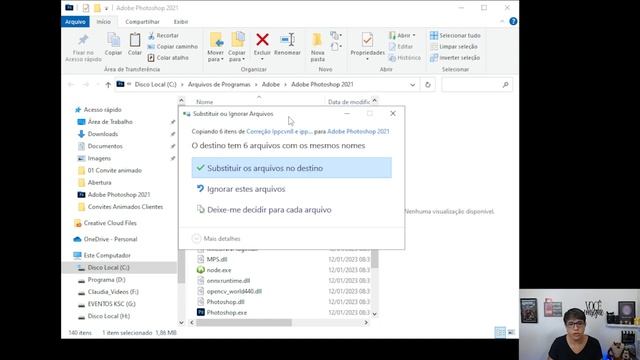The height and width of the screenshot is (360, 640).
Task: Switch to the Compartilhar tab
Action: click(x=142, y=22)
